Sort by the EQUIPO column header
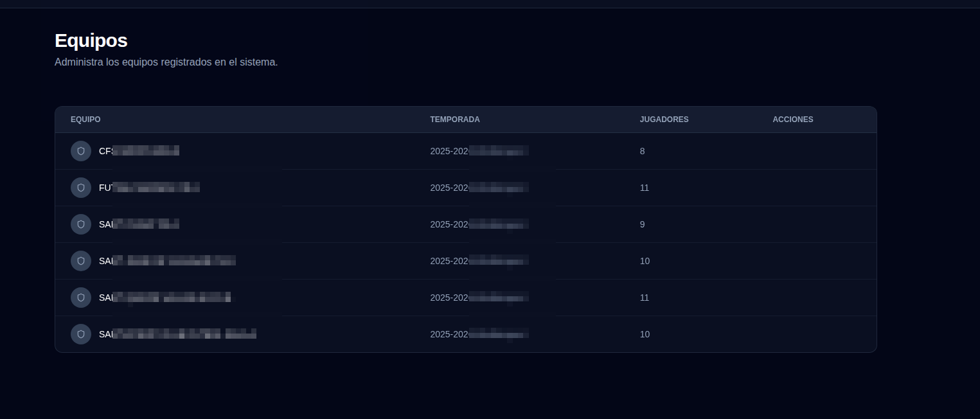980x419 pixels. [x=85, y=120]
